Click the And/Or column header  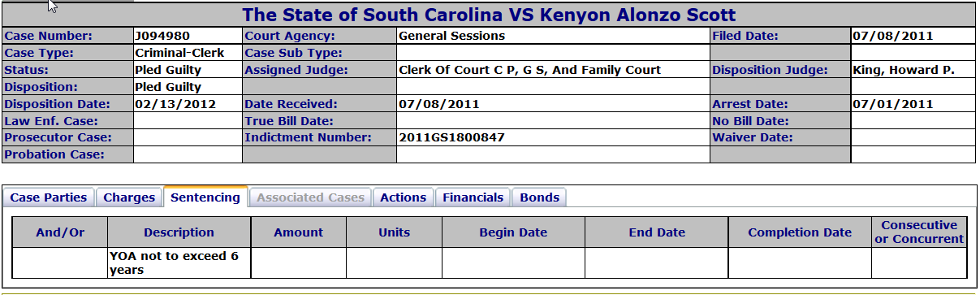tap(61, 232)
